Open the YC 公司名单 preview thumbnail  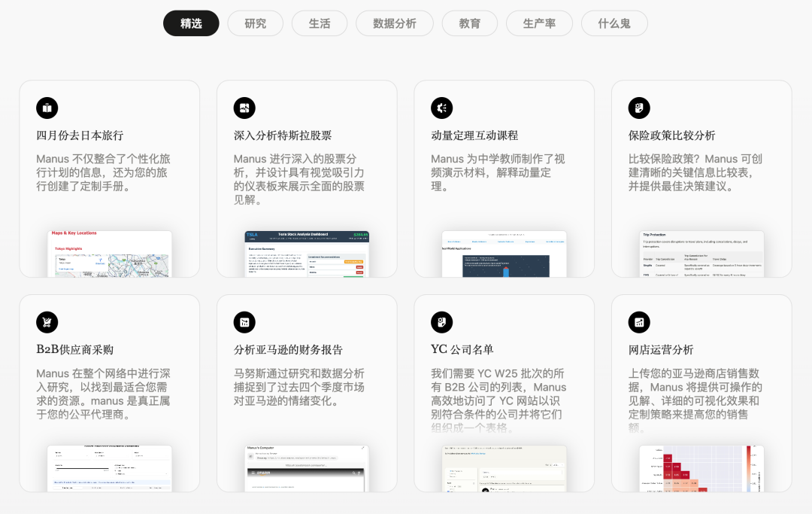pos(504,468)
